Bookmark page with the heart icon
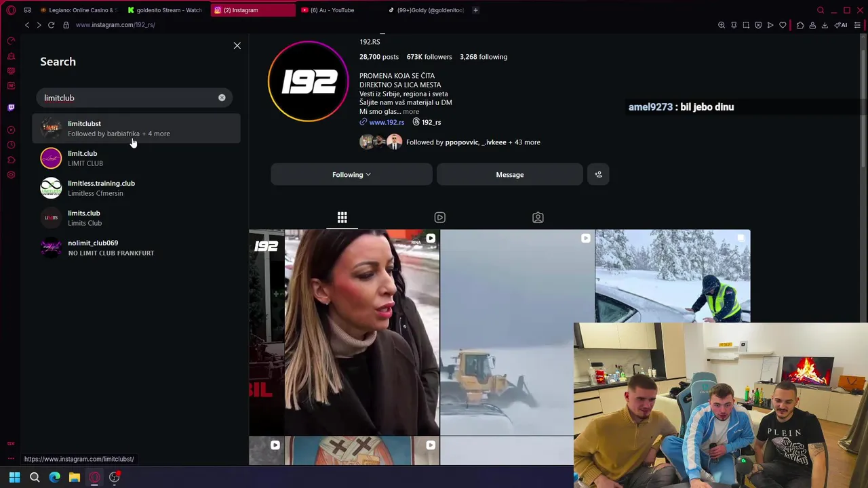This screenshot has height=488, width=868. (x=783, y=25)
